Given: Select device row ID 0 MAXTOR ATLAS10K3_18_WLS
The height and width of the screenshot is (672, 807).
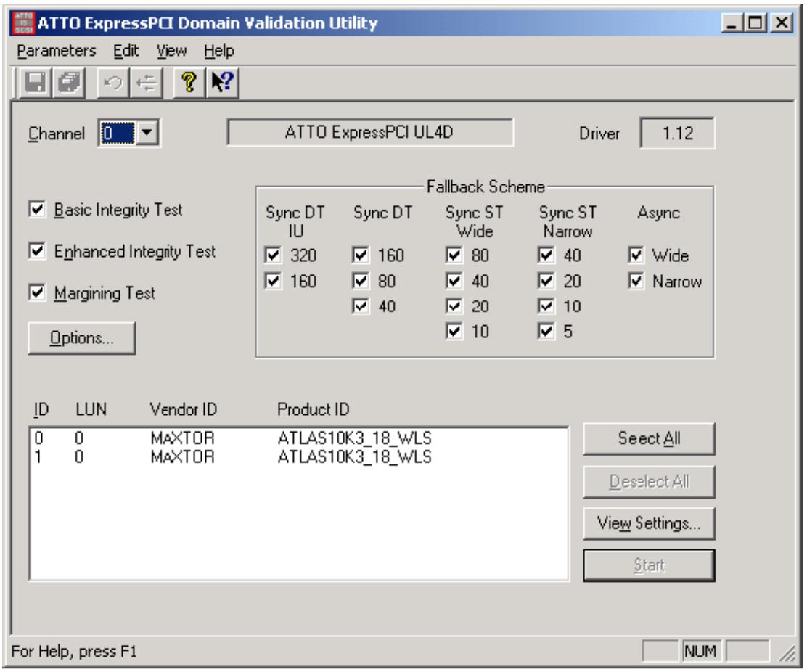Looking at the screenshot, I should pos(298,438).
